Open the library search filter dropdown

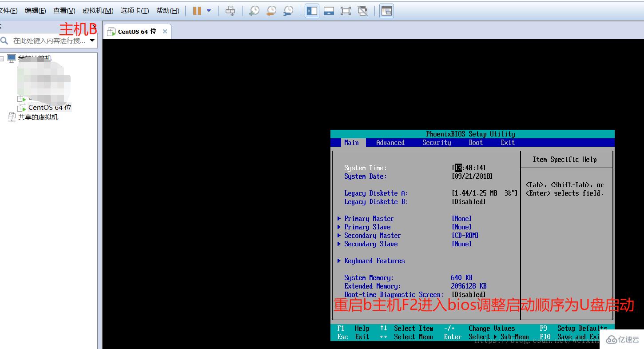click(x=92, y=40)
